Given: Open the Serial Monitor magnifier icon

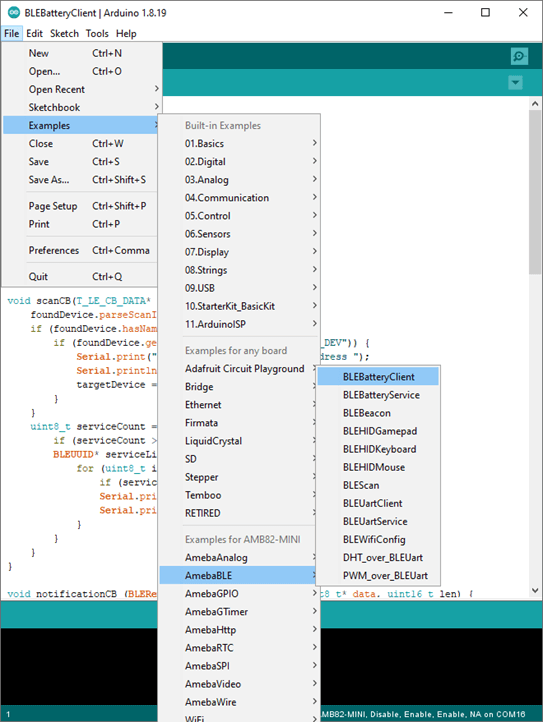Looking at the screenshot, I should click(519, 56).
